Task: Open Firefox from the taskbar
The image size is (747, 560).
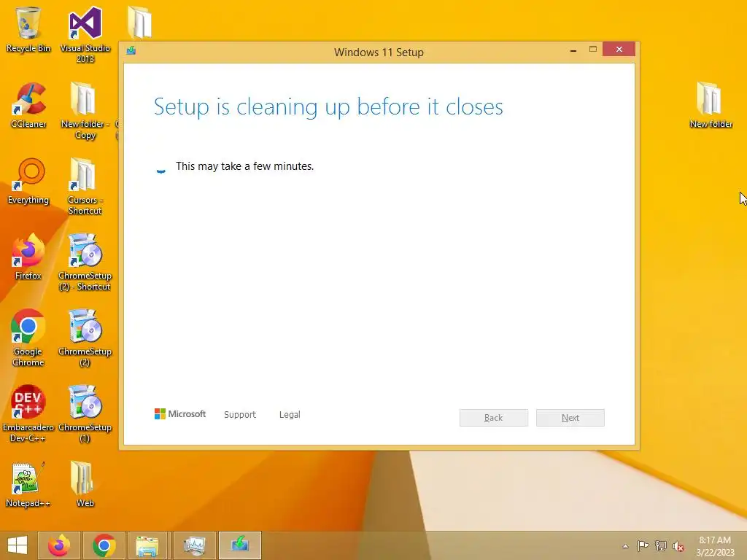Action: [x=59, y=545]
